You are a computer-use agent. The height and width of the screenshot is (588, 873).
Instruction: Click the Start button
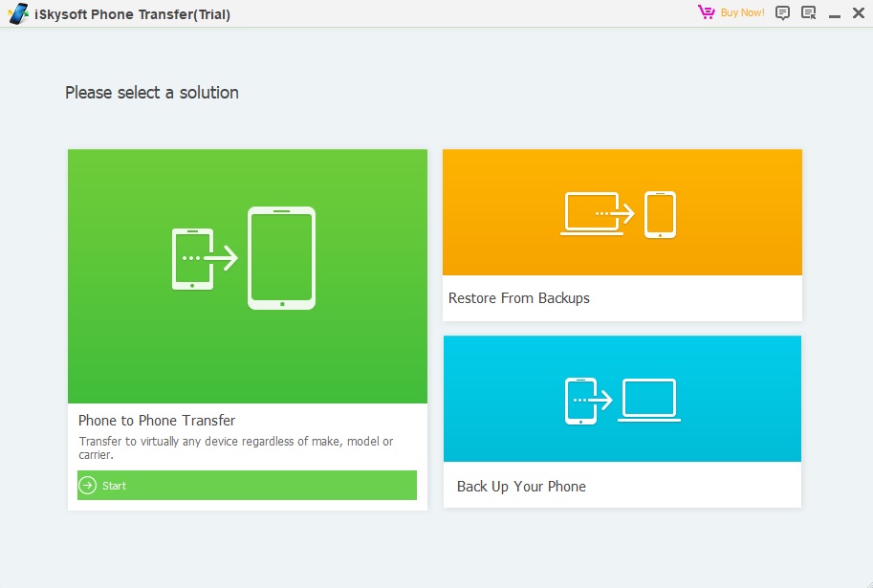click(x=248, y=485)
